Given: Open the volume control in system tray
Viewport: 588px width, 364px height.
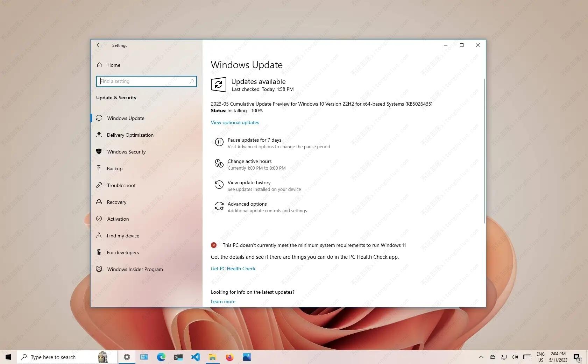Looking at the screenshot, I should (515, 357).
